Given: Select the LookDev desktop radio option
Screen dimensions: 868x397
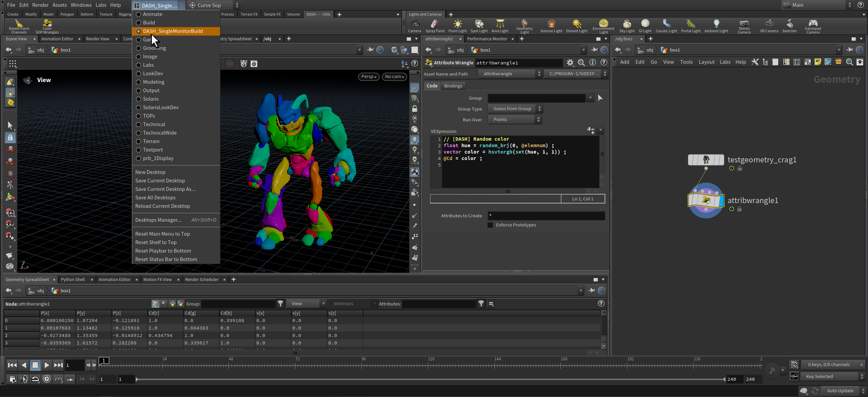Looking at the screenshot, I should (138, 74).
